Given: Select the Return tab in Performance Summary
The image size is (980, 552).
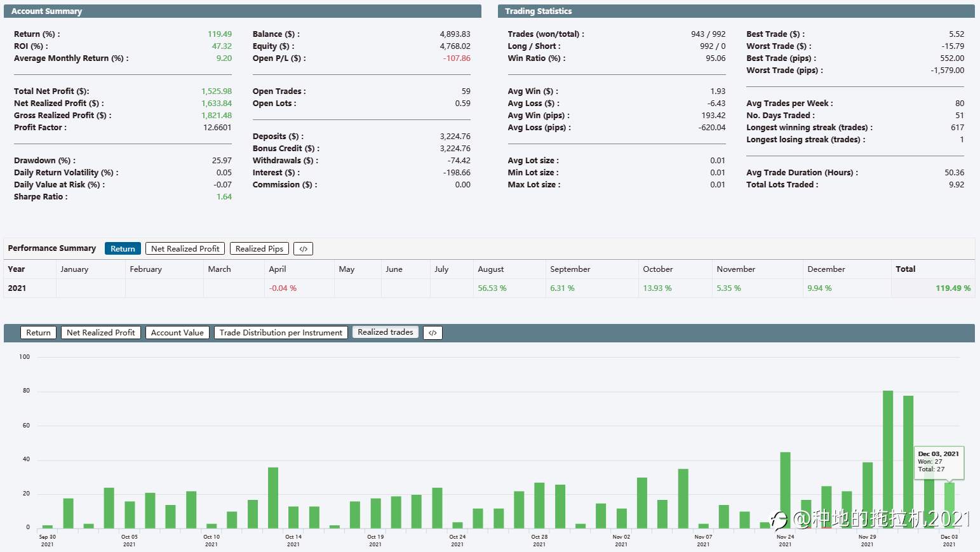Looking at the screenshot, I should (x=123, y=249).
